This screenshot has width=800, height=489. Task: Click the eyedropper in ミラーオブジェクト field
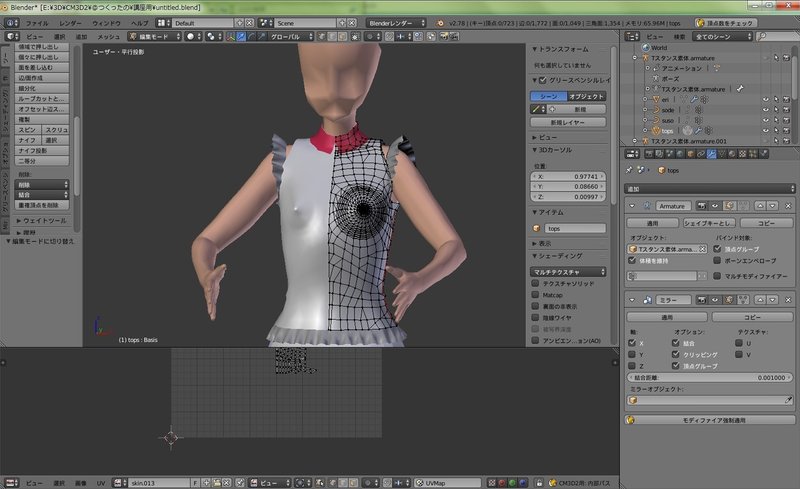(789, 400)
